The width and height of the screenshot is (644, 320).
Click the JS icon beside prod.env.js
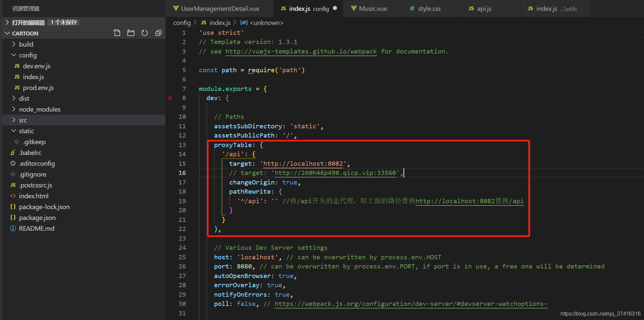click(x=17, y=88)
